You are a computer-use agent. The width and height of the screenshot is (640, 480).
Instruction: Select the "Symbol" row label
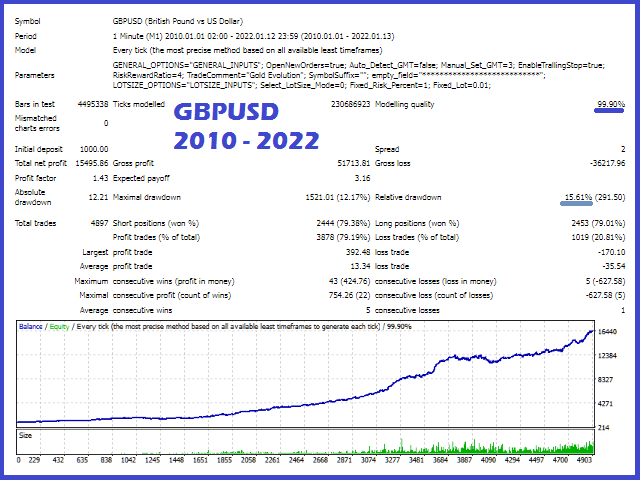[x=27, y=21]
